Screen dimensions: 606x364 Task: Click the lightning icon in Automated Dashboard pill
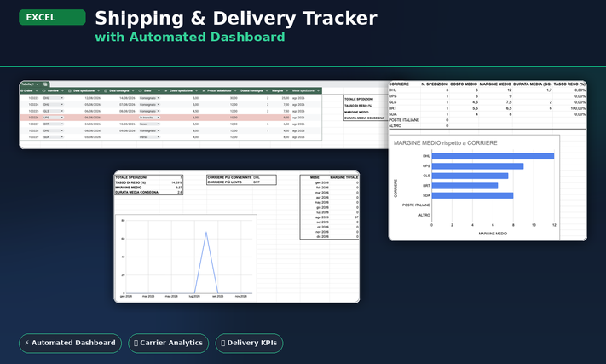(27, 343)
